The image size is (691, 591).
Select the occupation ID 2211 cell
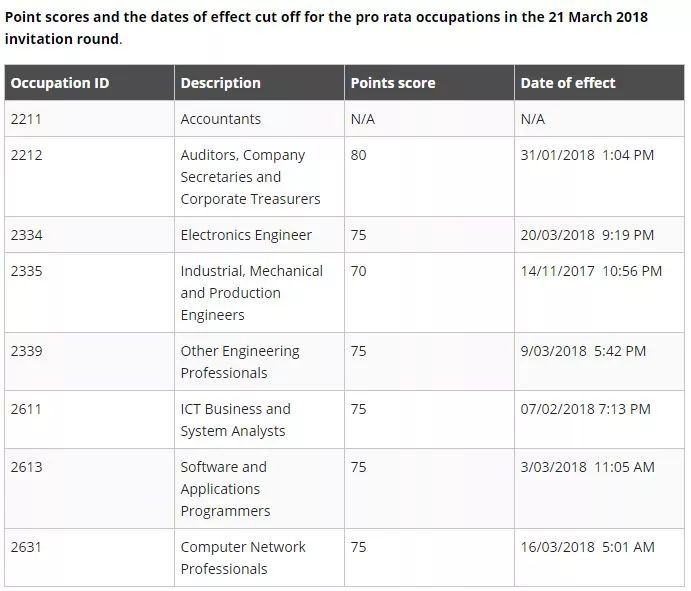[89, 119]
